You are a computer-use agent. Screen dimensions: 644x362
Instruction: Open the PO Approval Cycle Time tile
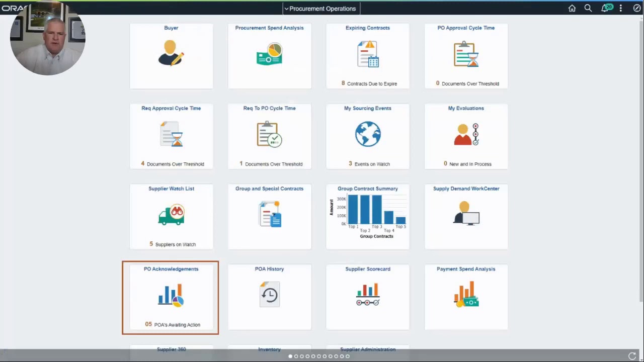point(466,56)
